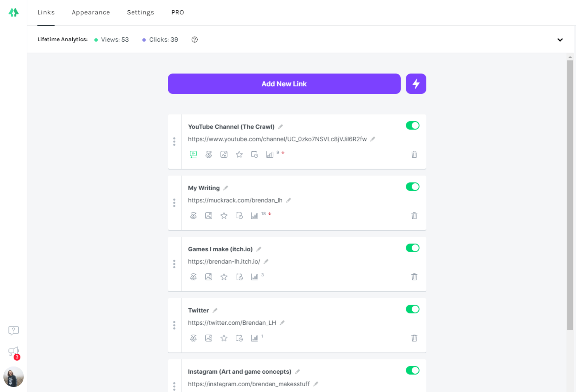
Task: Open schedule icon on Games I make link
Action: [239, 277]
